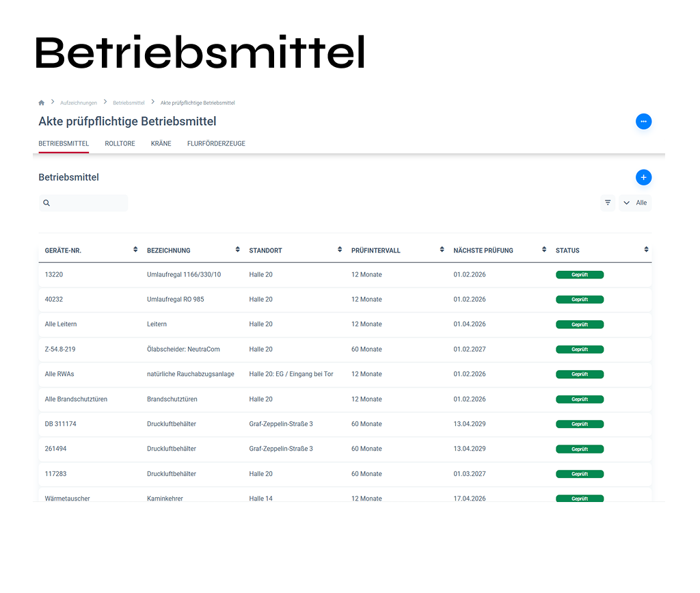Viewport: 700px width, 593px height.
Task: Click the sort icon on the Prüfintervall column
Action: pyautogui.click(x=441, y=250)
